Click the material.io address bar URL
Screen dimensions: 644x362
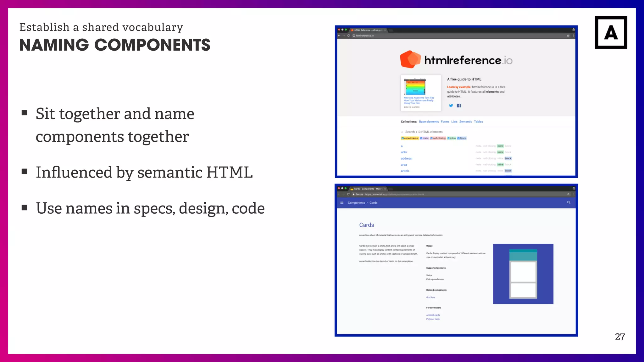[395, 194]
